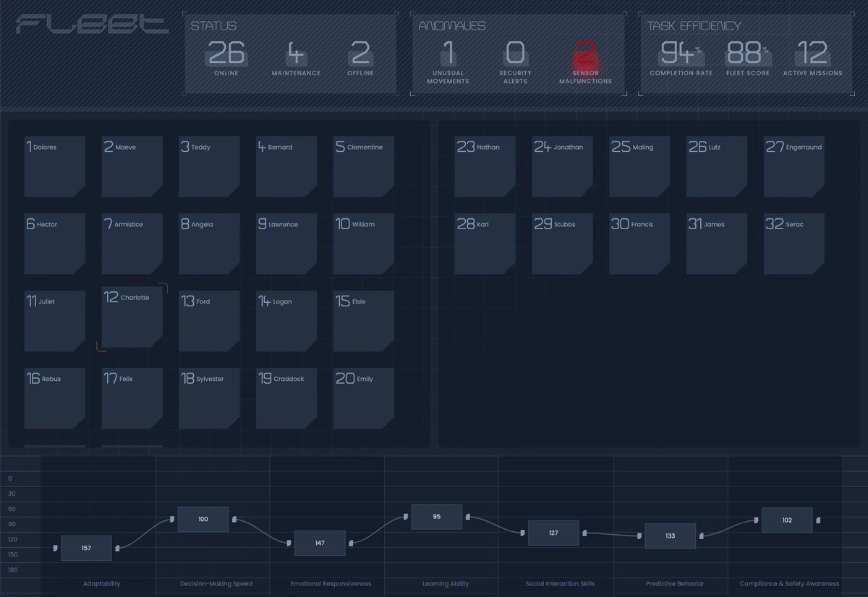
Task: Open Teddy's unit card
Action: [x=209, y=166]
